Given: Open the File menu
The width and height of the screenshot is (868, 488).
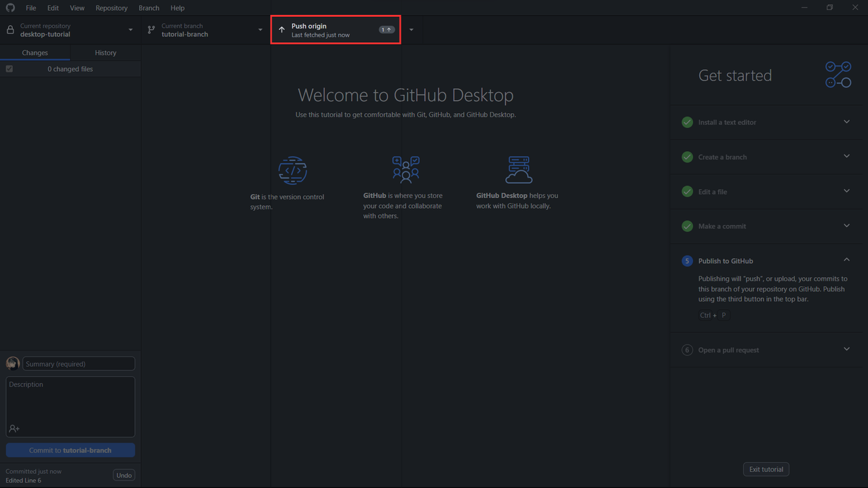Looking at the screenshot, I should (31, 8).
